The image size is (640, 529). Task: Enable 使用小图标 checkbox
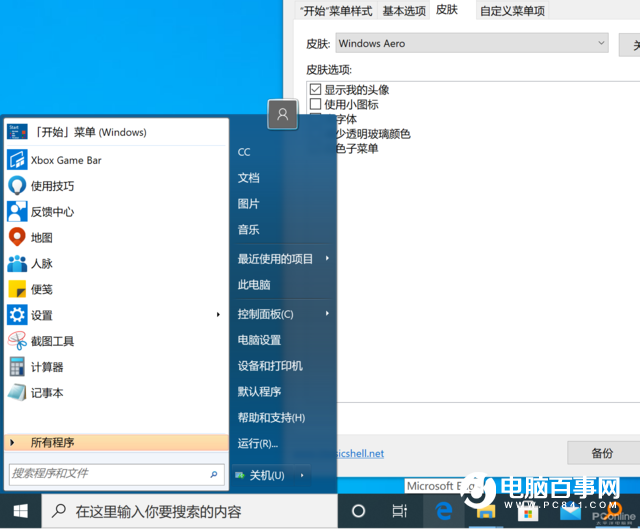tap(316, 104)
